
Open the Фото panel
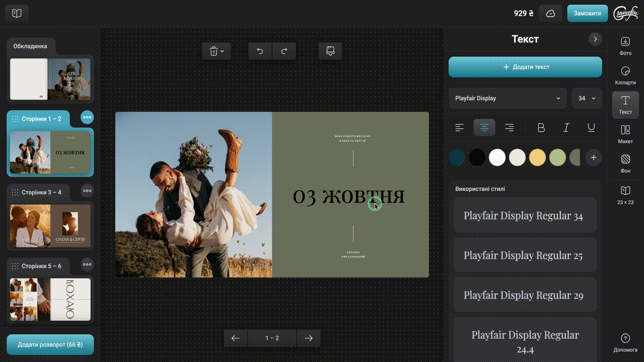click(x=625, y=46)
